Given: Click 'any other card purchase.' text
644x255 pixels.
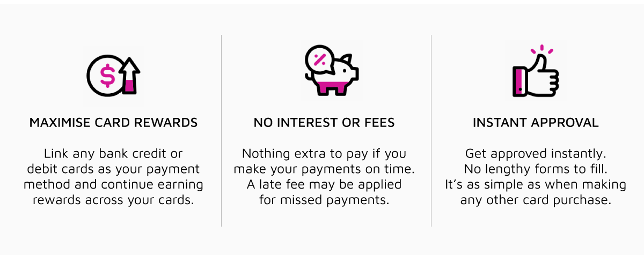Looking at the screenshot, I should [x=536, y=200].
